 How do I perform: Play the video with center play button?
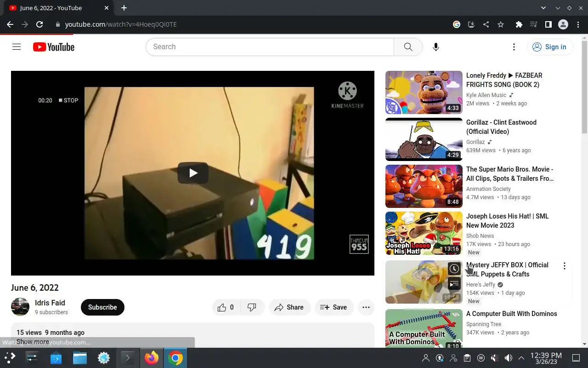point(193,173)
